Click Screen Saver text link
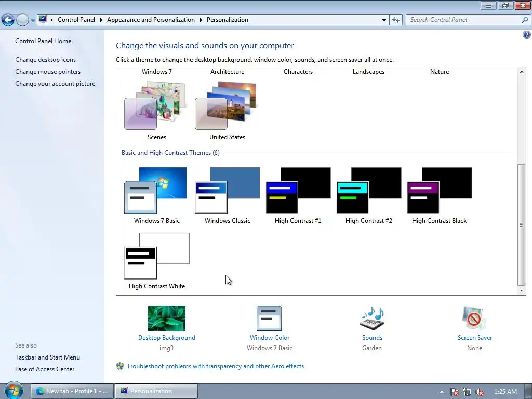 [474, 338]
